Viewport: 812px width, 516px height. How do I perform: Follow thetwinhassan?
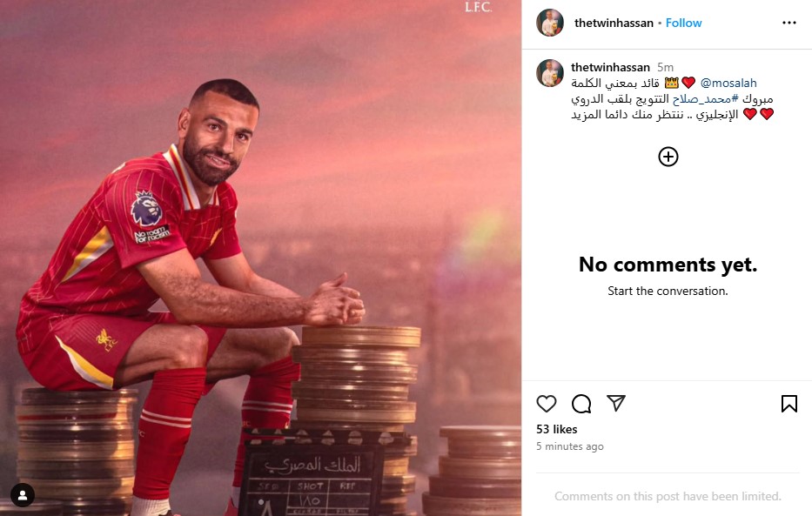coord(683,23)
